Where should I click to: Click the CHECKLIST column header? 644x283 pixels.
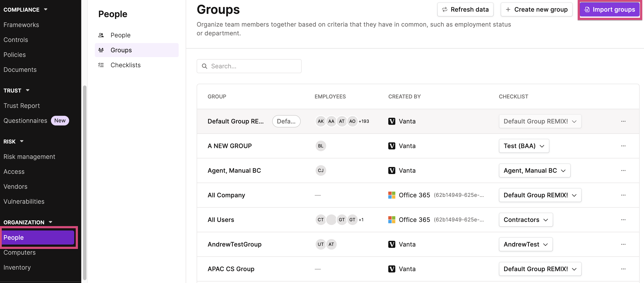(513, 97)
